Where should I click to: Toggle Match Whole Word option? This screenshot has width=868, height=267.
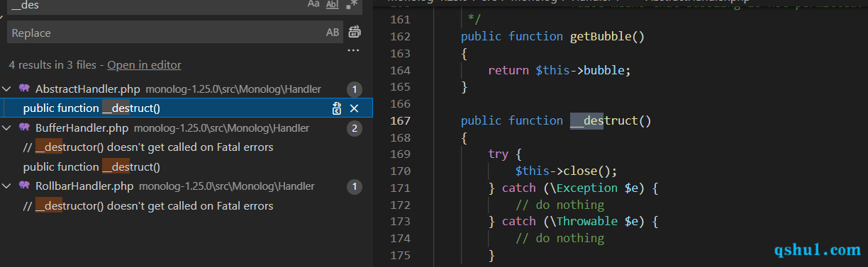[x=333, y=4]
